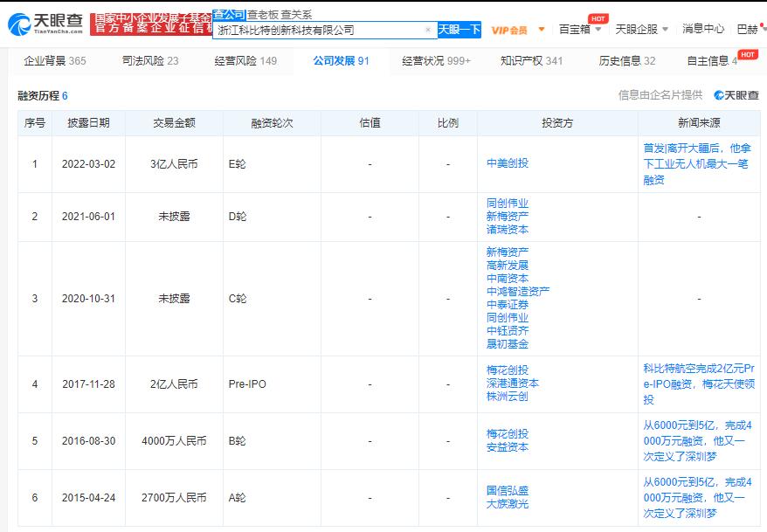Open investor 中钰贤齐
The image size is (767, 532).
[x=508, y=331]
